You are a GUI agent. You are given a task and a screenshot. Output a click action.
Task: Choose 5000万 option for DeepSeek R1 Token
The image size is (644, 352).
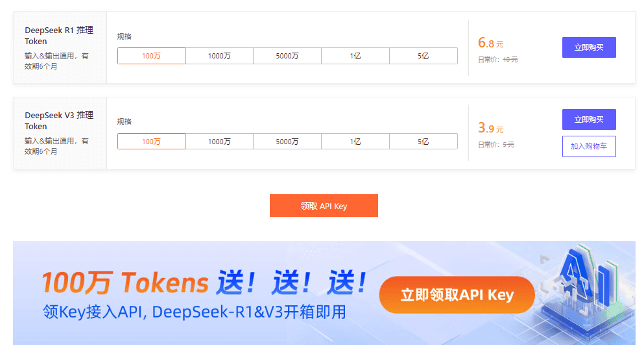click(x=287, y=56)
